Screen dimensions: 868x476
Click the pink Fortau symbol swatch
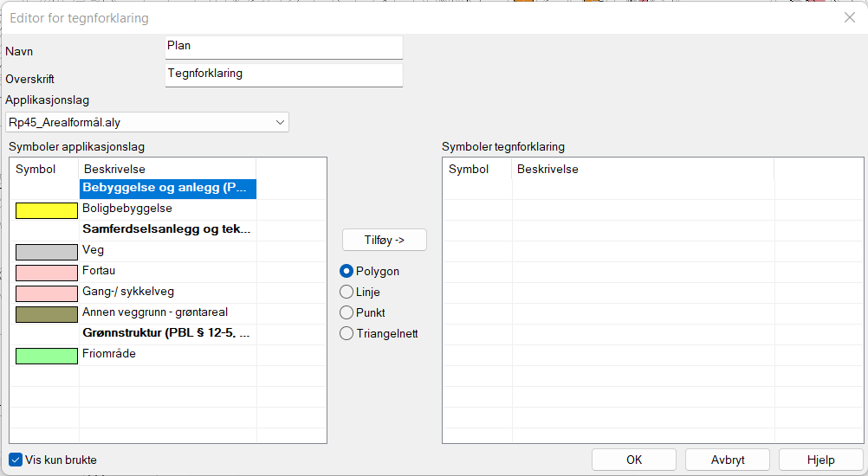47,273
